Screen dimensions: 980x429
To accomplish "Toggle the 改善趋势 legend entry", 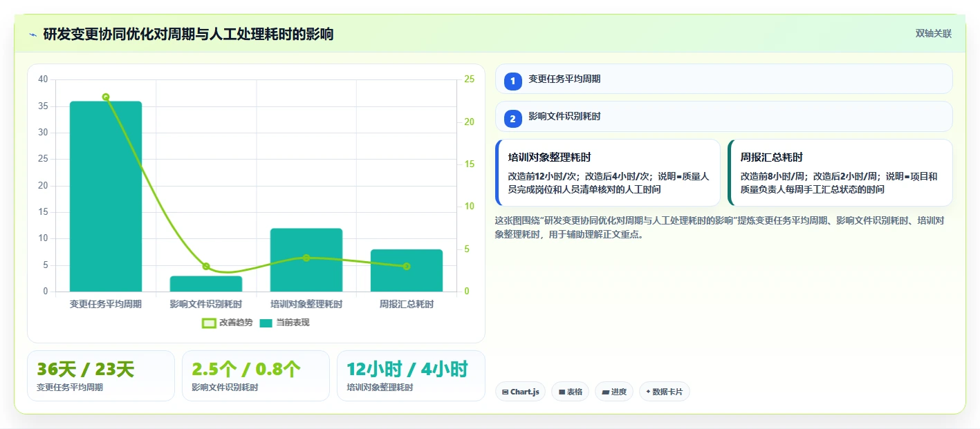I will (x=227, y=323).
